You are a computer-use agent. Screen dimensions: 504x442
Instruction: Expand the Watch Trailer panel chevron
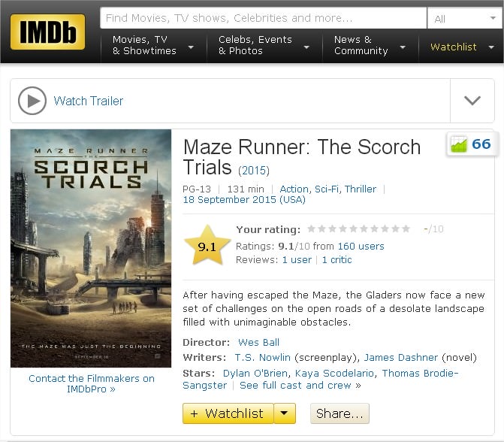coord(472,101)
